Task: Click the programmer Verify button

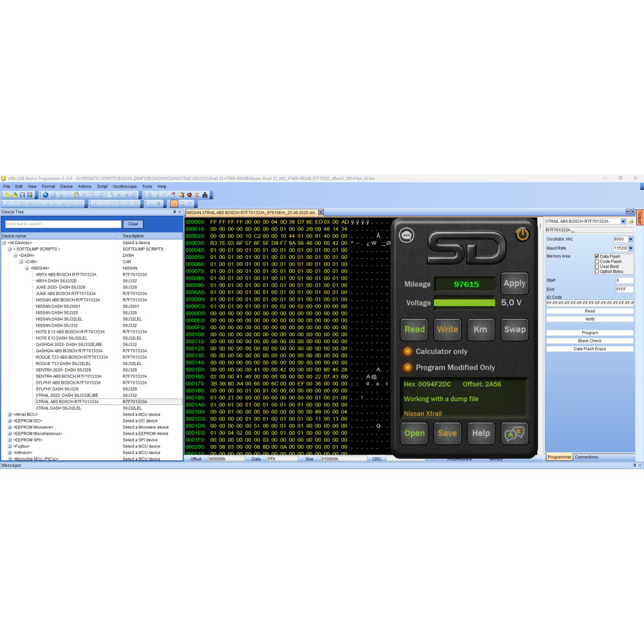Action: (x=590, y=319)
